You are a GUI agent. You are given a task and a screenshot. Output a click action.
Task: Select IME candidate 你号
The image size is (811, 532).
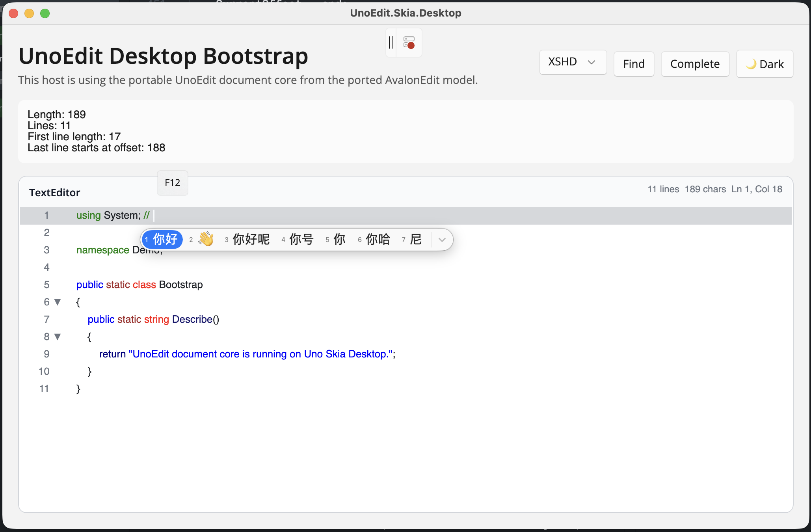(298, 239)
